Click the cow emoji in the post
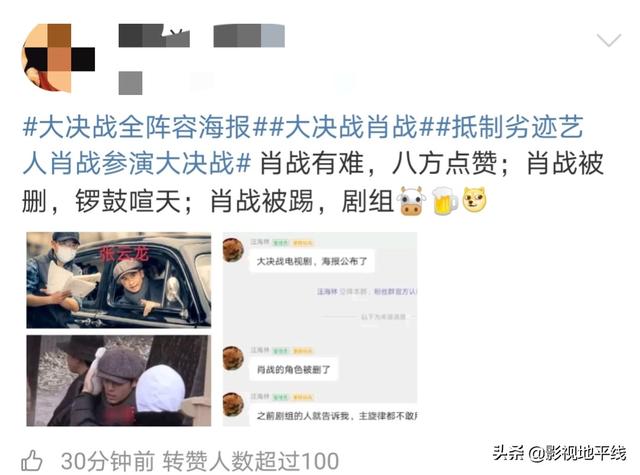640x475 pixels. (411, 201)
